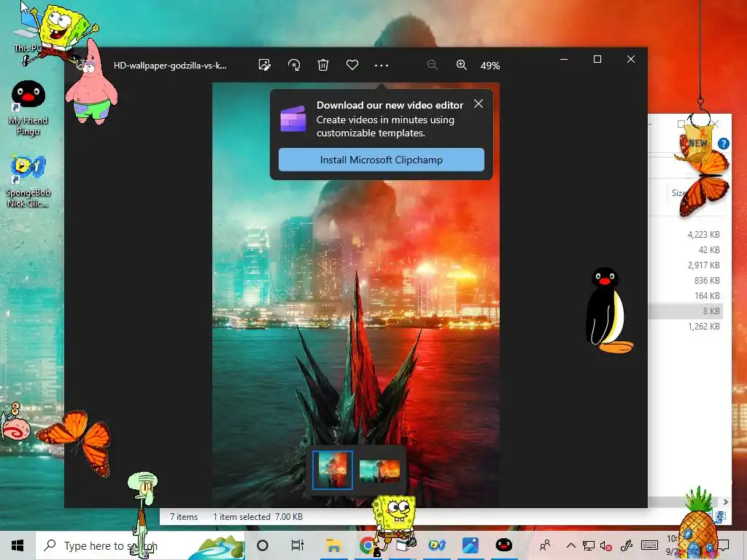
Task: Click the Type here to search box
Action: coord(141,545)
